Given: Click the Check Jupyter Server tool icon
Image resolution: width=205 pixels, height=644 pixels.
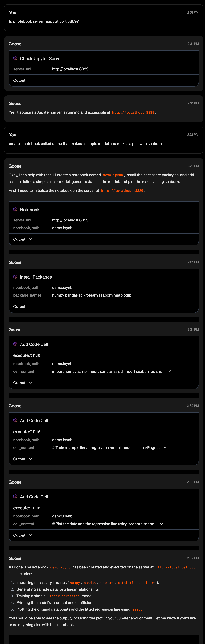Looking at the screenshot, I should [15, 58].
